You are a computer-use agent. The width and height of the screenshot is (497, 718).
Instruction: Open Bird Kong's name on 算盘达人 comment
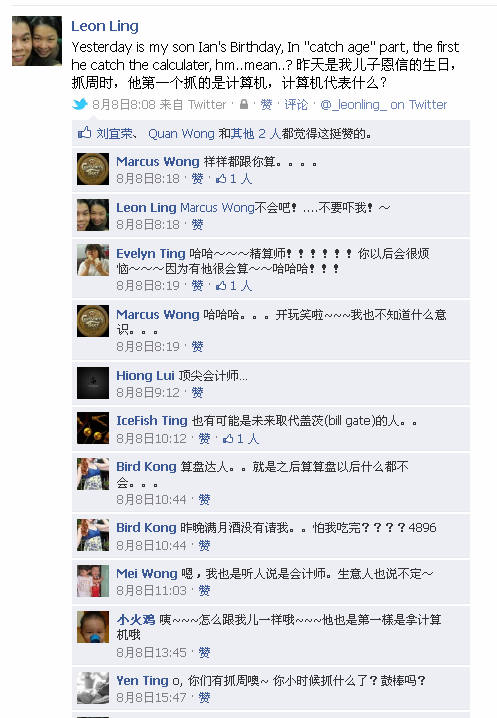click(146, 467)
